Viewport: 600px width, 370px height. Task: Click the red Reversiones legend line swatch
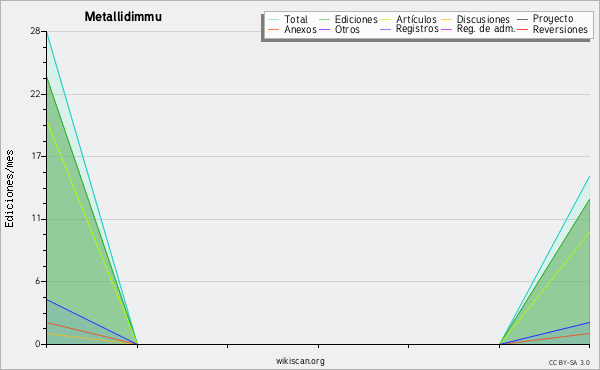point(522,29)
